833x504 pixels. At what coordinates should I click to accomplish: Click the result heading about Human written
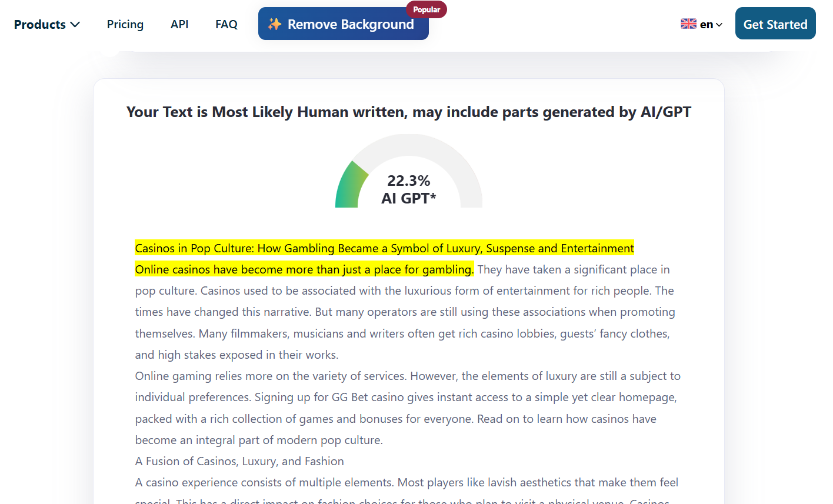[x=409, y=112]
